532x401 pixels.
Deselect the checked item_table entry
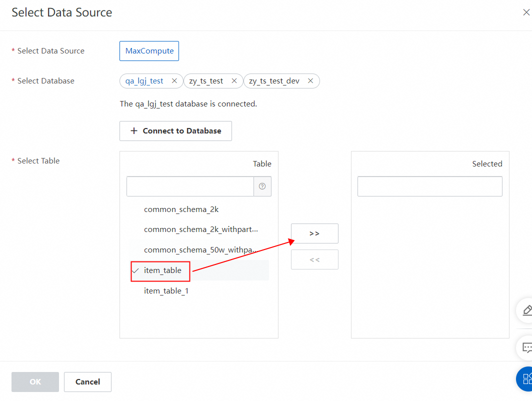point(162,270)
